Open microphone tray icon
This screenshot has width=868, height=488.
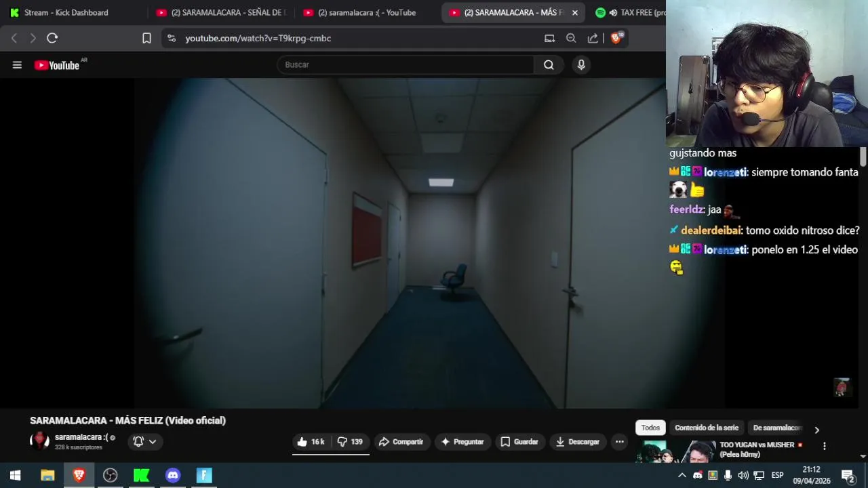[728, 475]
